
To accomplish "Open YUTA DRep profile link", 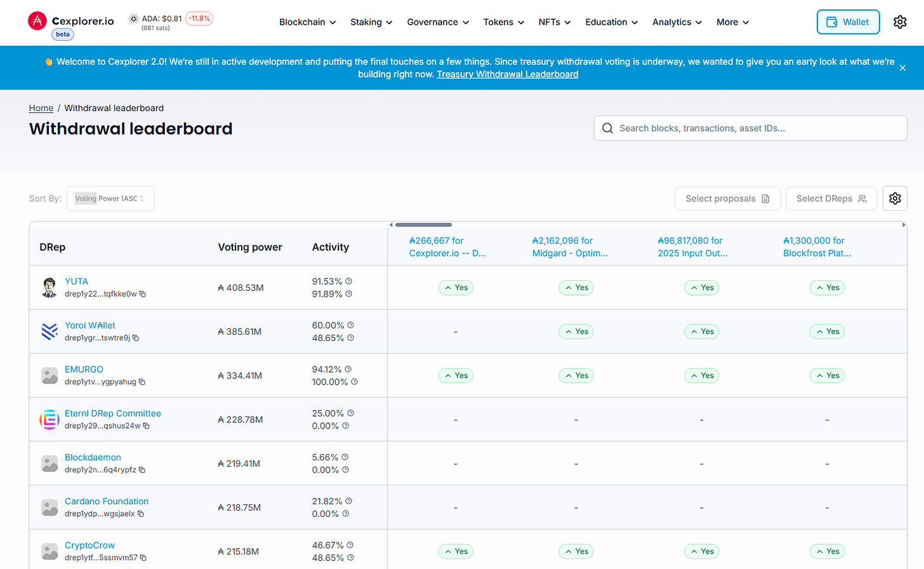I will [76, 281].
